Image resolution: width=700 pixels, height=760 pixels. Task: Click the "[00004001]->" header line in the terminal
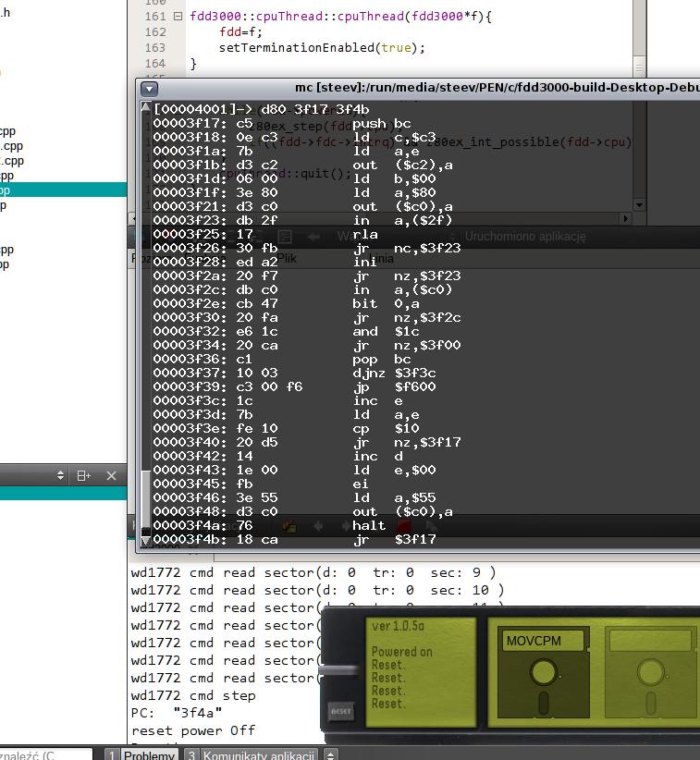pyautogui.click(x=262, y=109)
